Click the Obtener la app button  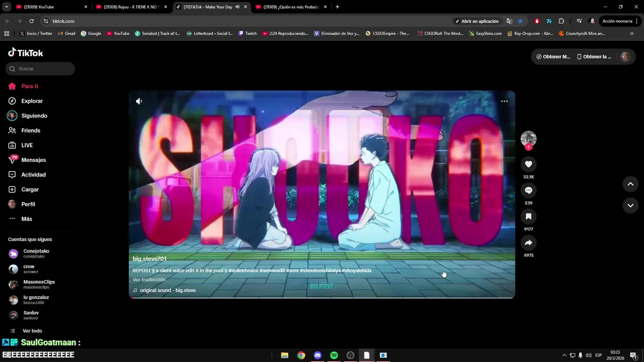coord(594,57)
